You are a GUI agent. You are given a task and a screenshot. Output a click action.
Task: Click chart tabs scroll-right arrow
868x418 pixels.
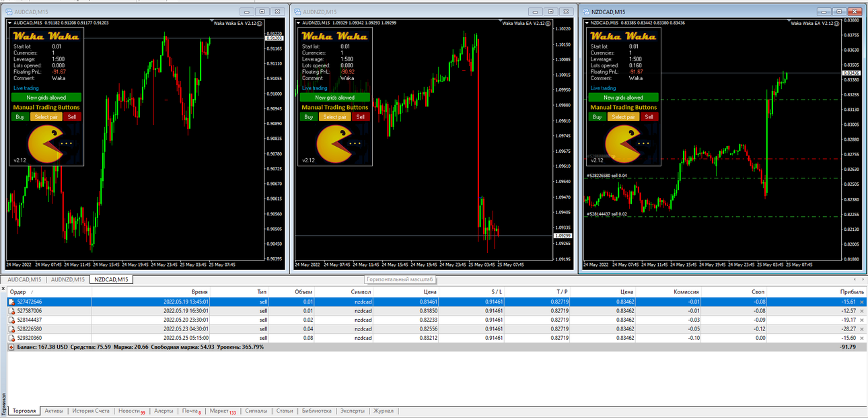[x=863, y=279]
